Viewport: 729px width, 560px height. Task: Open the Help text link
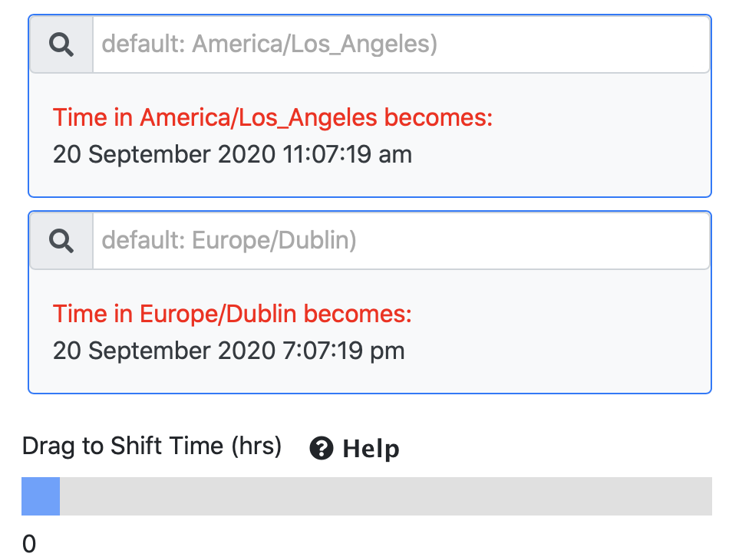coord(371,449)
